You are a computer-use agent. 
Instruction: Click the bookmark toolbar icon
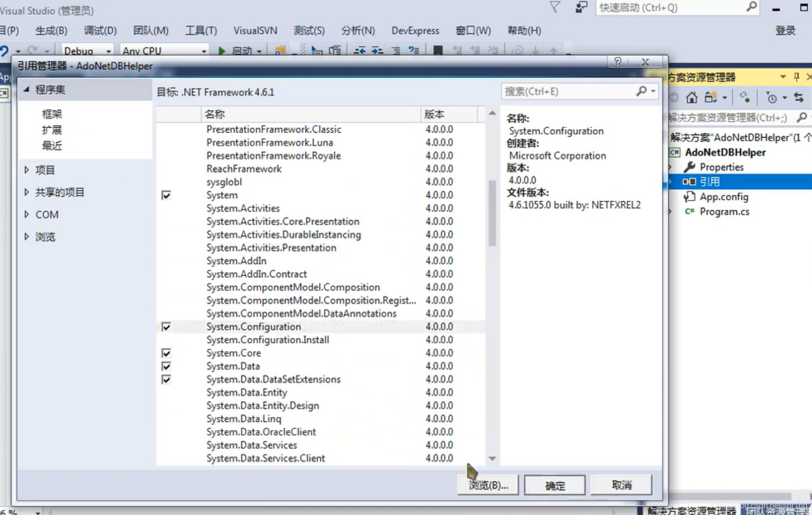[x=438, y=51]
